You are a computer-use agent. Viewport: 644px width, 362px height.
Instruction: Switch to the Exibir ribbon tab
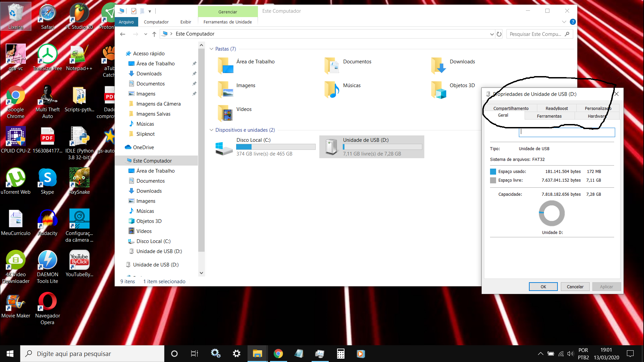click(185, 22)
